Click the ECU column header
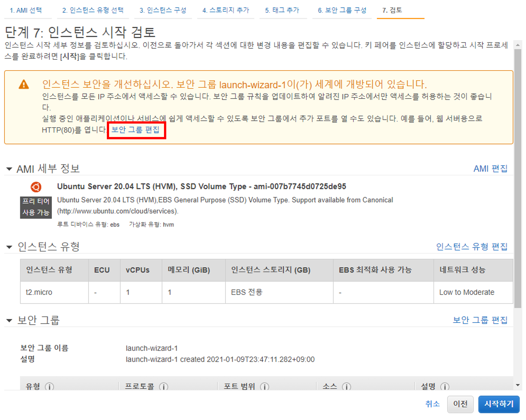This screenshot has width=526, height=420. tap(104, 270)
